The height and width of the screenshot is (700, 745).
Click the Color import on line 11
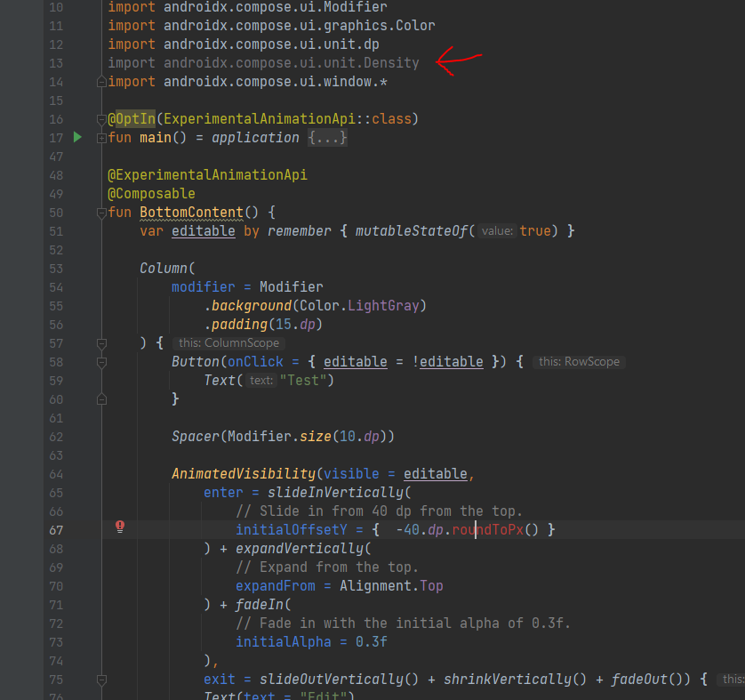tap(271, 26)
